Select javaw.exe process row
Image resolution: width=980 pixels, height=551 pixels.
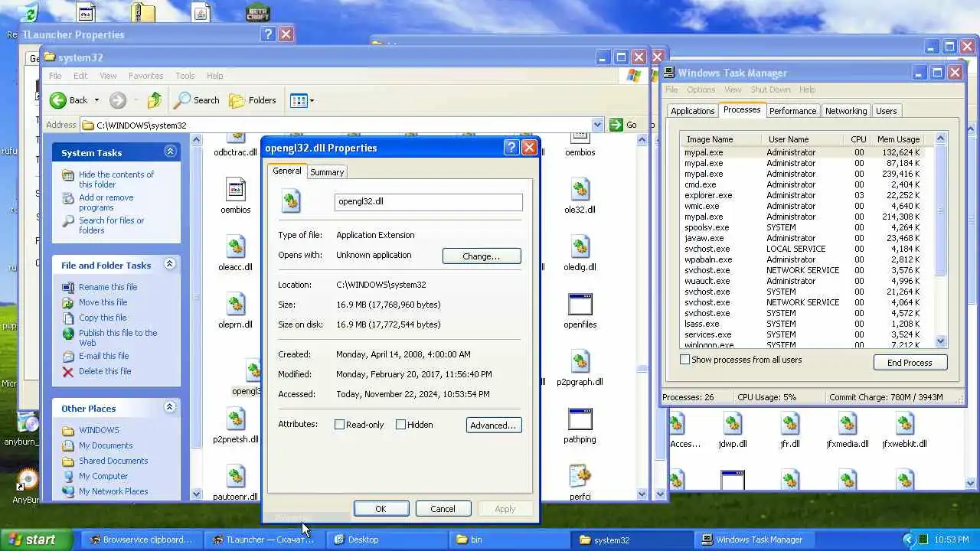click(802, 238)
